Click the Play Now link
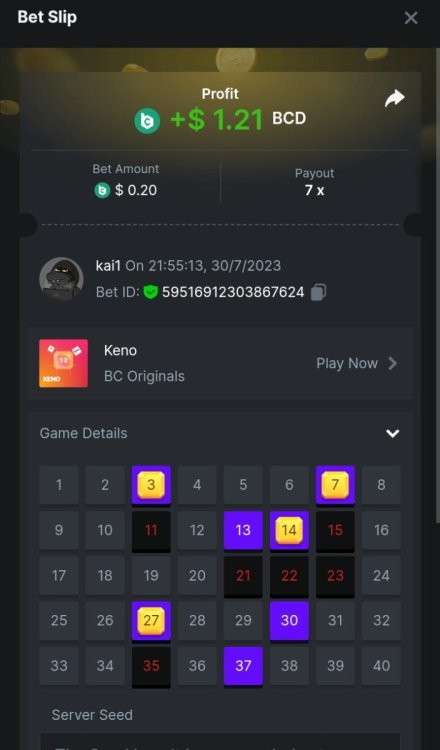The width and height of the screenshot is (440, 750). point(347,364)
